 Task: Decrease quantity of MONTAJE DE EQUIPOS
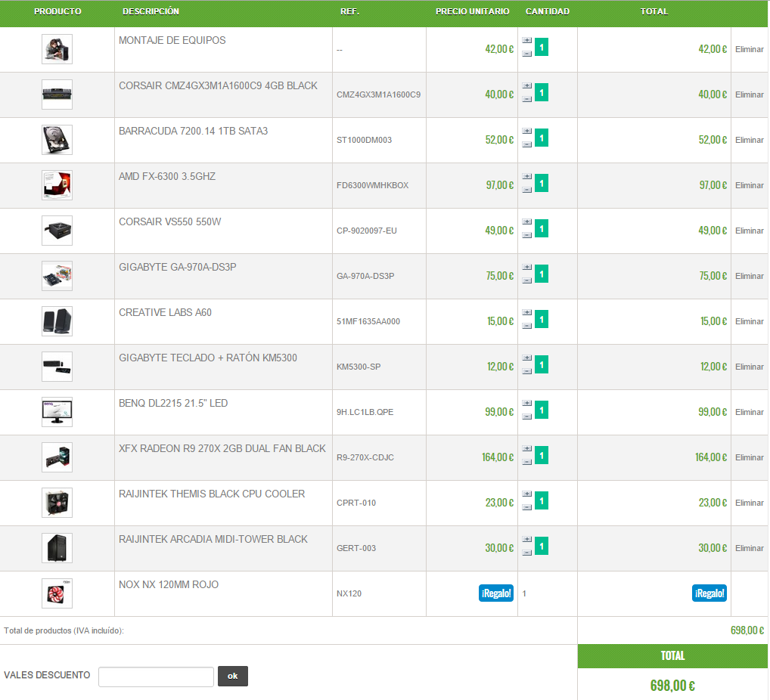pos(527,54)
